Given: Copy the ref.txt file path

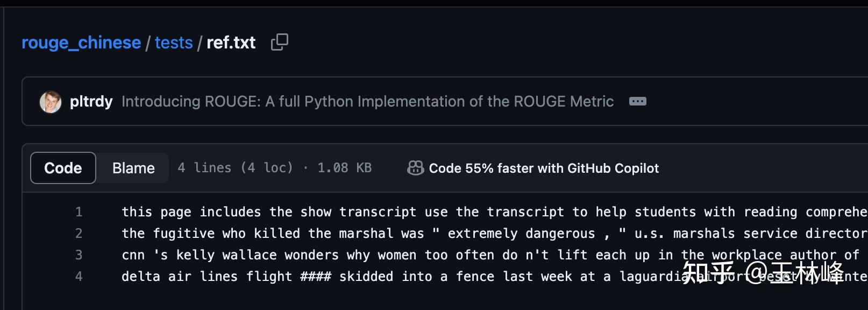Looking at the screenshot, I should pyautogui.click(x=280, y=42).
